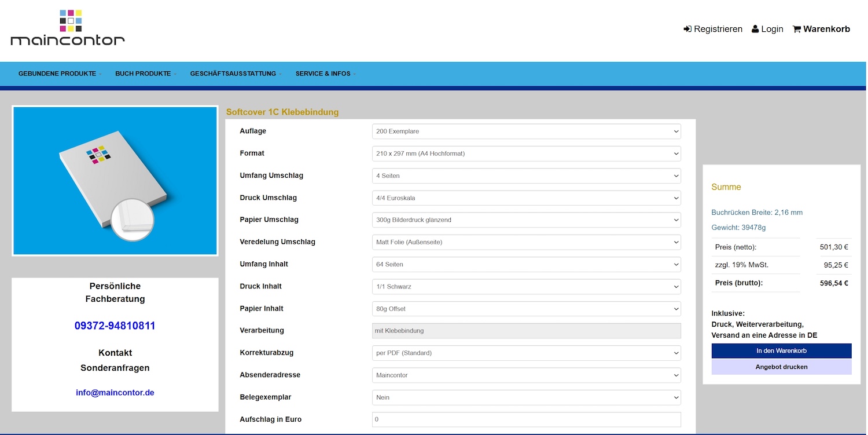Expand Papier Umschlag dropdown

527,220
